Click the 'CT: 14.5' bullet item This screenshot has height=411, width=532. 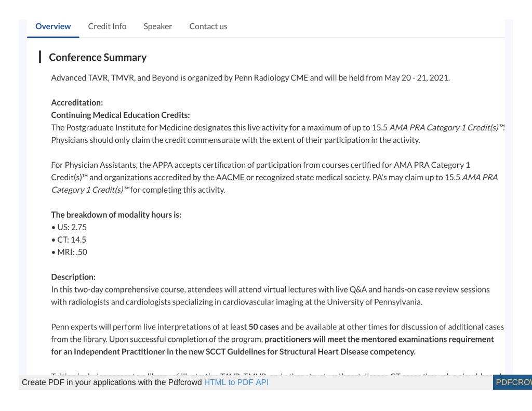tap(69, 240)
